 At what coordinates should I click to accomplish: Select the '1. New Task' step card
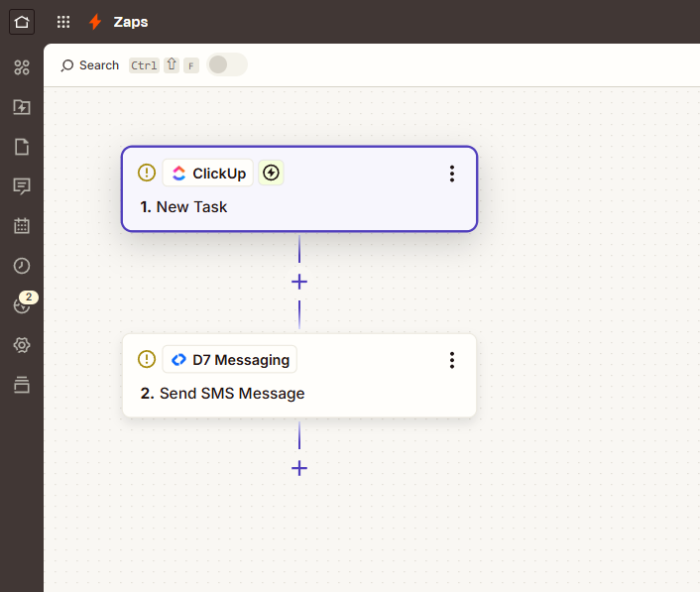tap(299, 188)
